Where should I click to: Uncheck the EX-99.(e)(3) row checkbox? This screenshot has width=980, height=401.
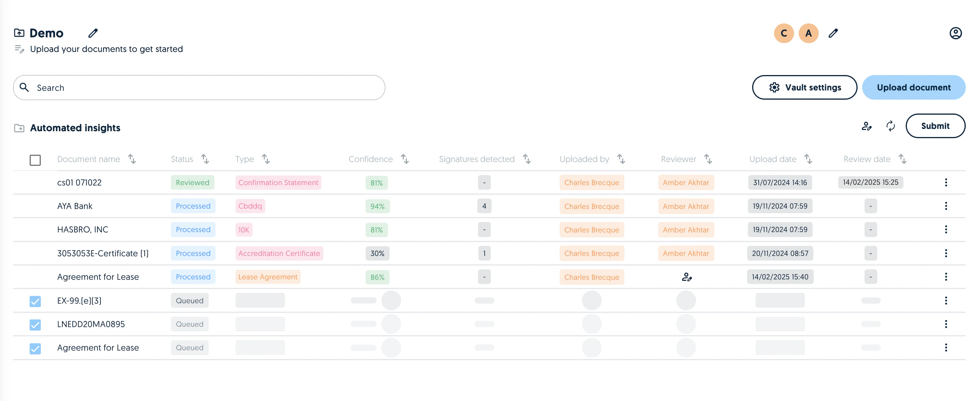[35, 301]
